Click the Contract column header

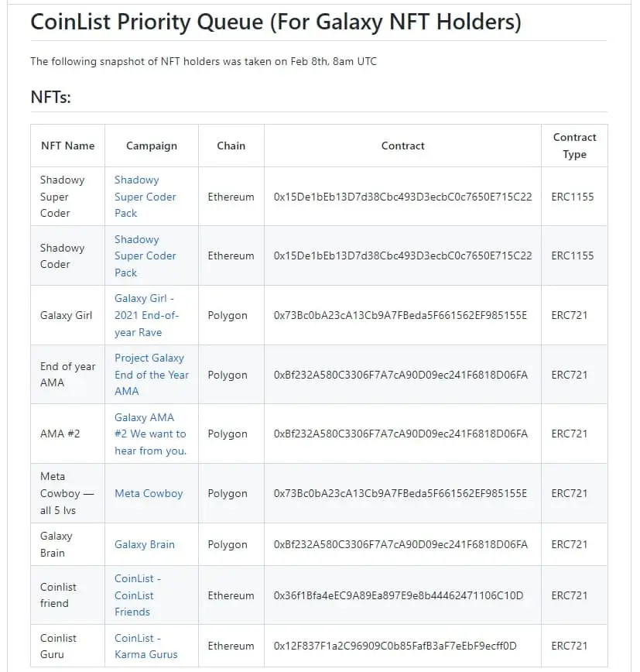click(x=402, y=146)
